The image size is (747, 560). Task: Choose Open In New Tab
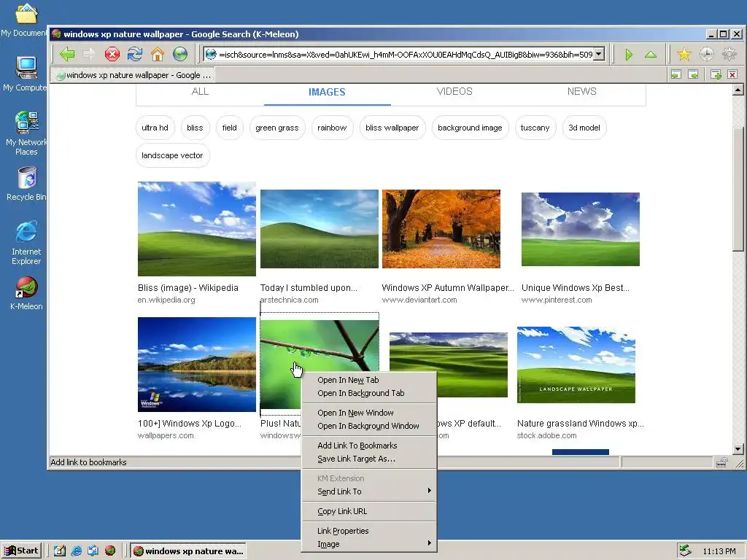[x=370, y=380]
